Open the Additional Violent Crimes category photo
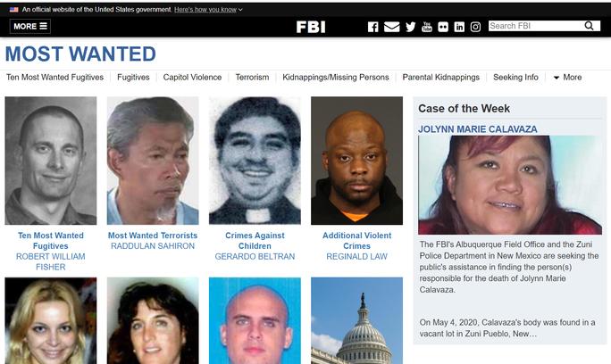Image resolution: width=611 pixels, height=364 pixels. click(x=357, y=161)
